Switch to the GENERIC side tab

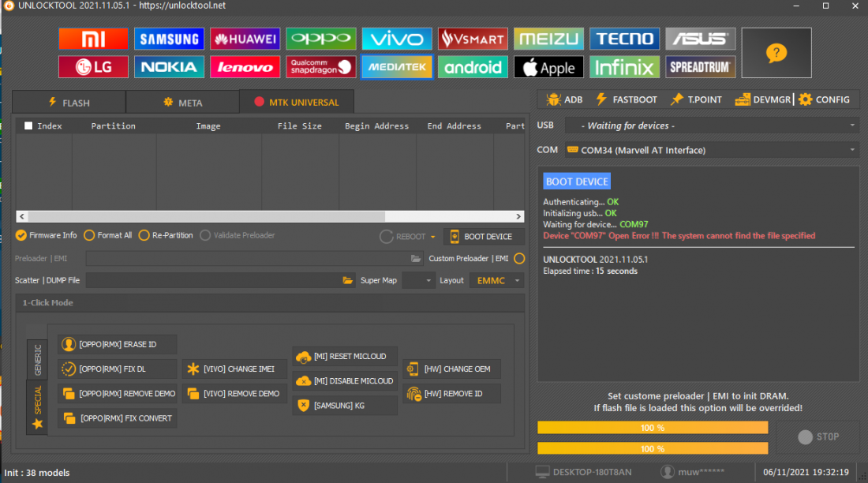pyautogui.click(x=38, y=360)
